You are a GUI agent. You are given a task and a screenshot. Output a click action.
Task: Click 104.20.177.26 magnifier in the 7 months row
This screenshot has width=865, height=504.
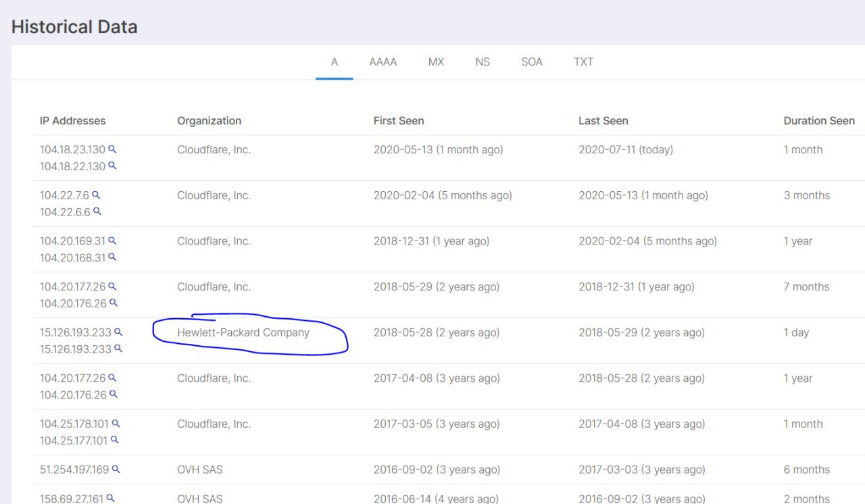[x=113, y=286]
